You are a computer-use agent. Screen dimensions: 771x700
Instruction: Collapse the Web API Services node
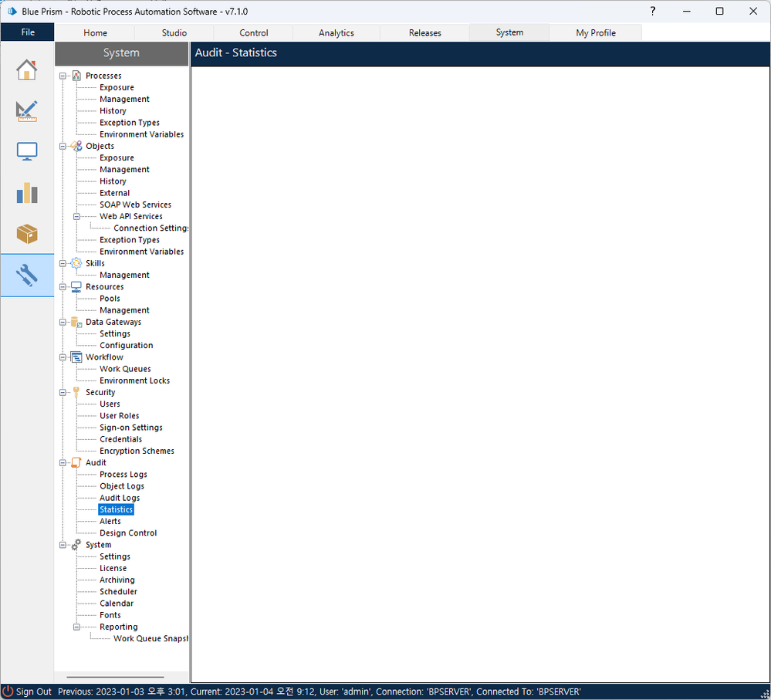click(76, 216)
